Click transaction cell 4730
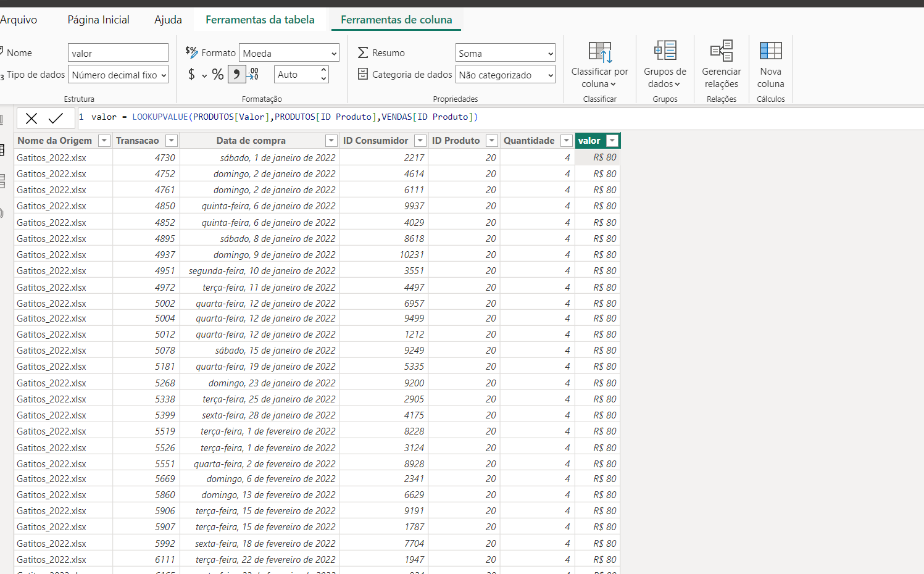 click(x=146, y=157)
